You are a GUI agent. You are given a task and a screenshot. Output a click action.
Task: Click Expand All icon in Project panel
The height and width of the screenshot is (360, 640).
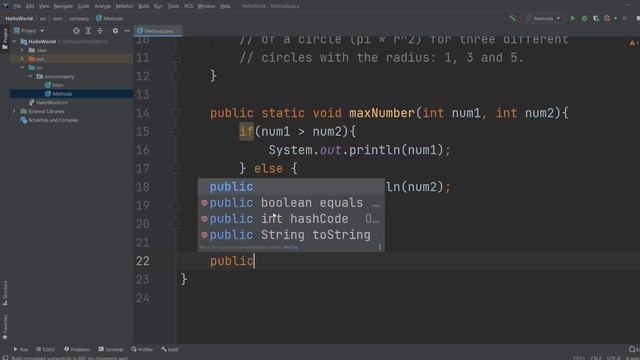pos(88,31)
